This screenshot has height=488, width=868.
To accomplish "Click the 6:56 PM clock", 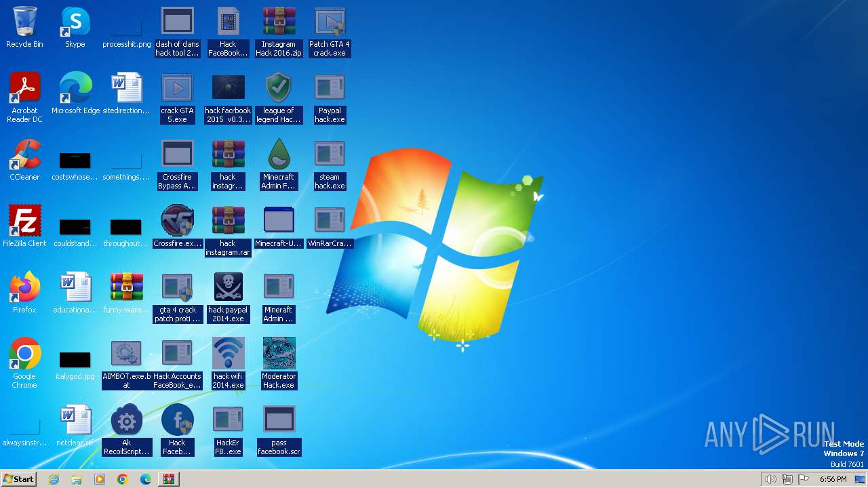I will click(833, 479).
